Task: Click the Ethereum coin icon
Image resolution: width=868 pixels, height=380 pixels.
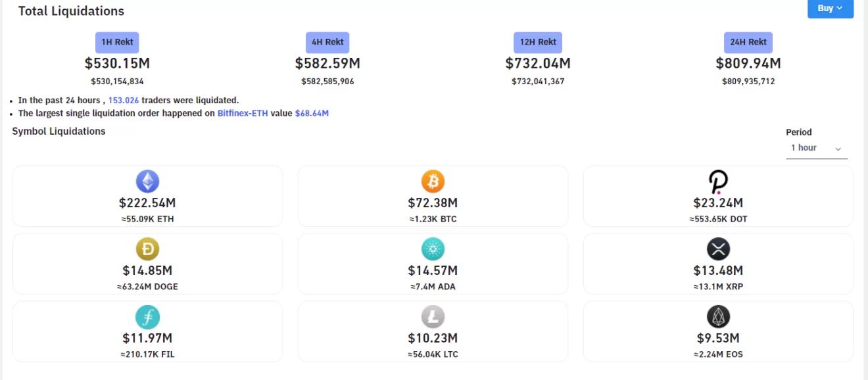Action: 147,181
